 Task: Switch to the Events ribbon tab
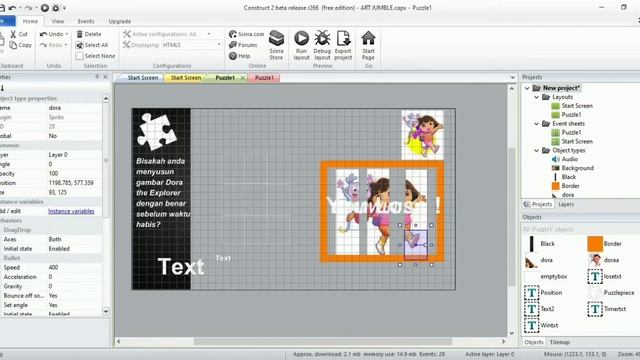click(x=86, y=21)
